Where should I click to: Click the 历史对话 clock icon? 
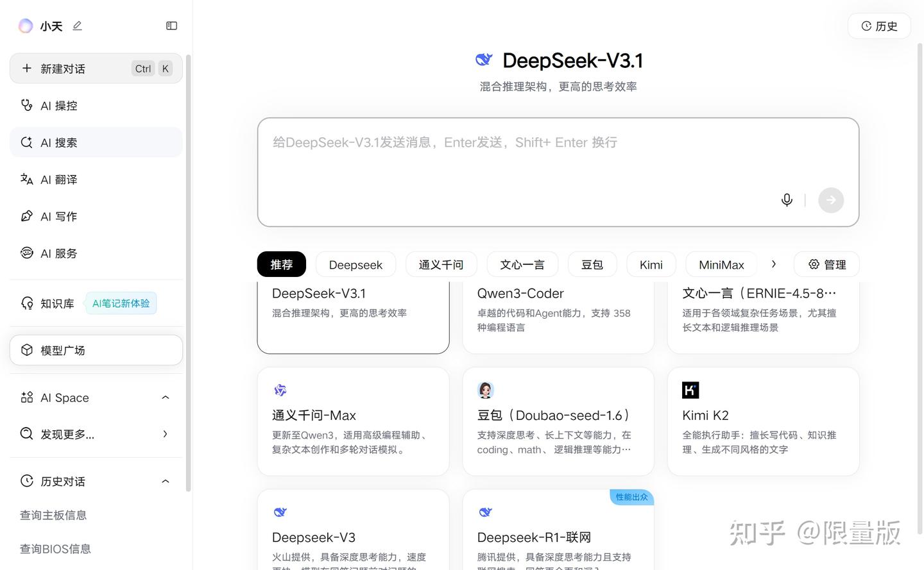tap(26, 481)
